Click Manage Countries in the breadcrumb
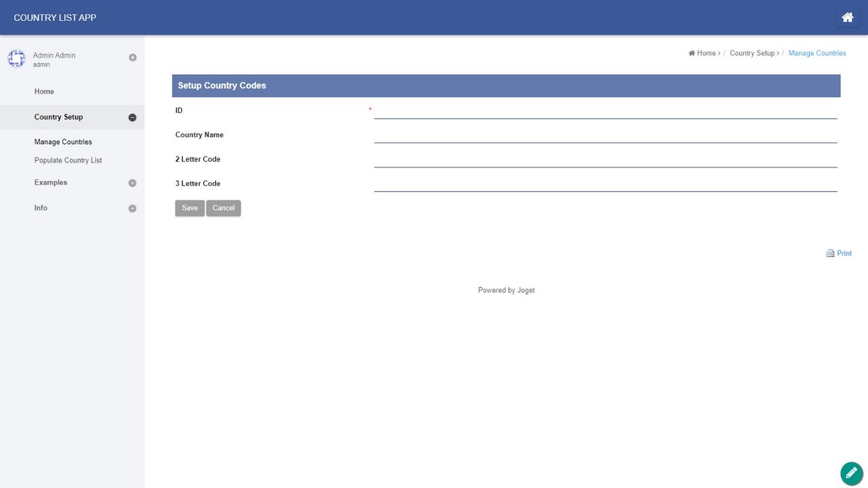 [817, 54]
